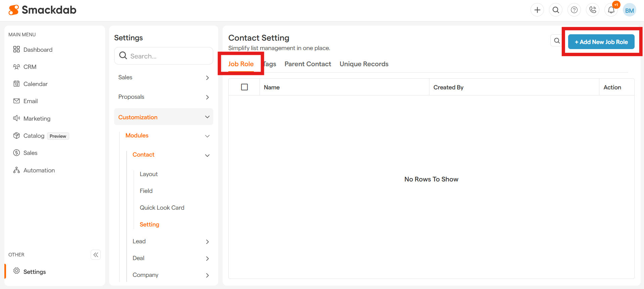Image resolution: width=644 pixels, height=289 pixels.
Task: Open the BM user profile avatar
Action: [x=630, y=10]
